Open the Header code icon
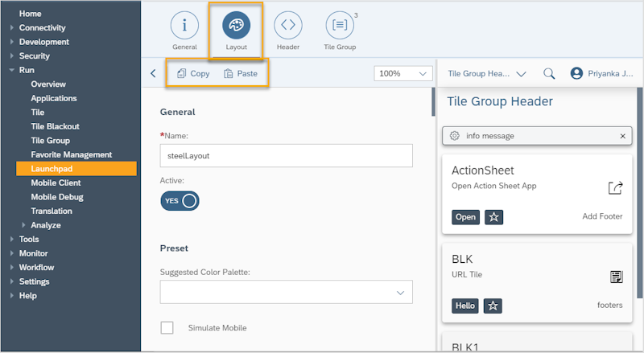This screenshot has height=353, width=644. pyautogui.click(x=287, y=26)
